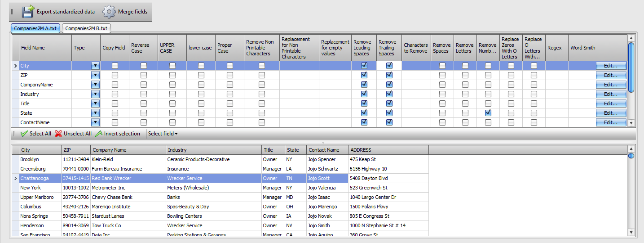
Task: Expand the Select field dropdown
Action: pyautogui.click(x=163, y=134)
